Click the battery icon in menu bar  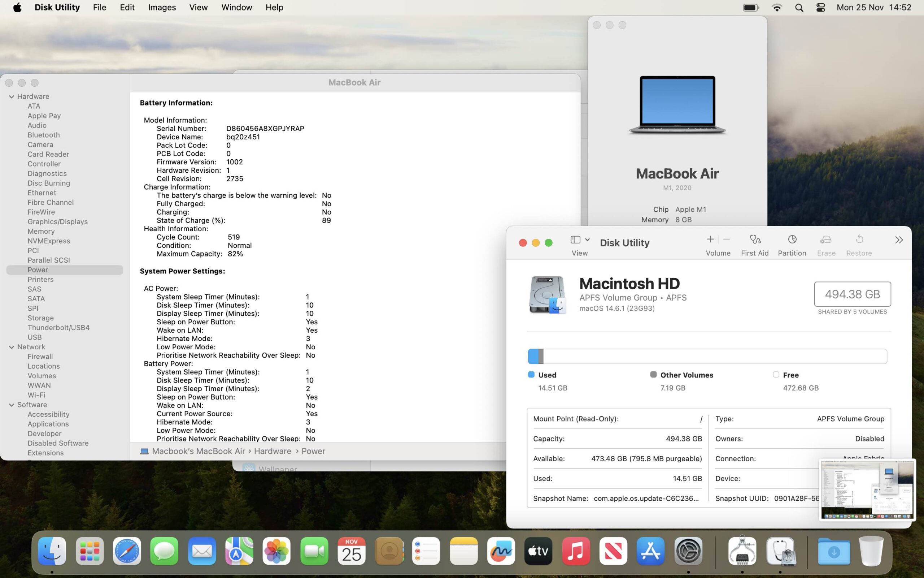pos(751,8)
